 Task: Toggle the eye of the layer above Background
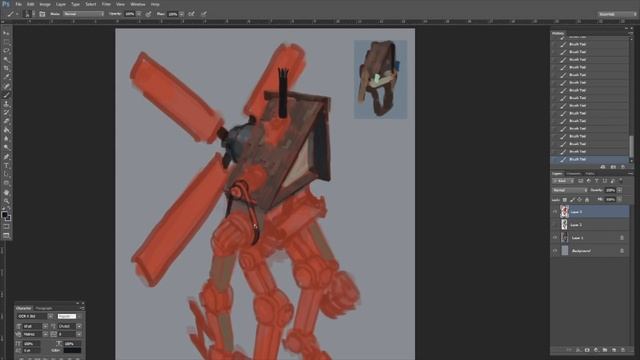pyautogui.click(x=555, y=238)
